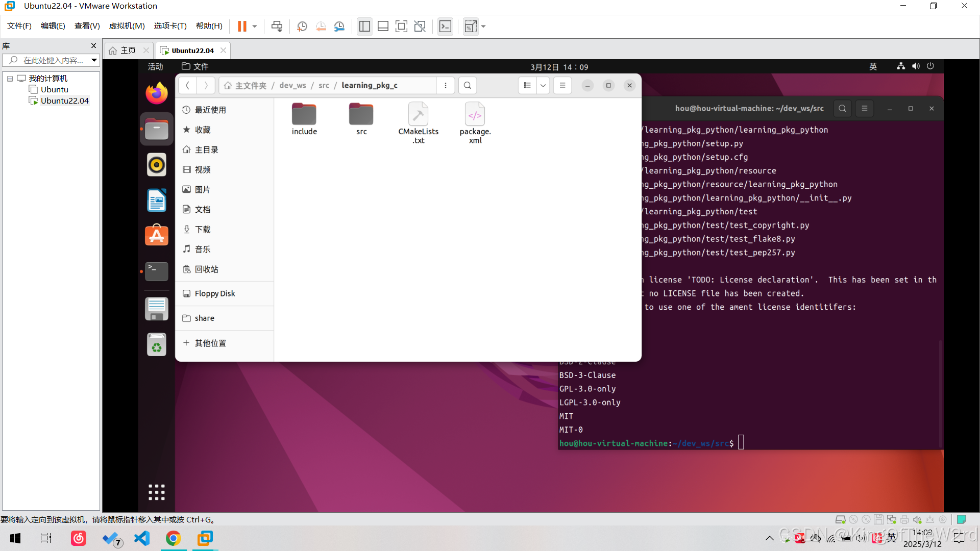Launch Rhythmbox music player from dock
The width and height of the screenshot is (980, 551).
click(x=156, y=165)
